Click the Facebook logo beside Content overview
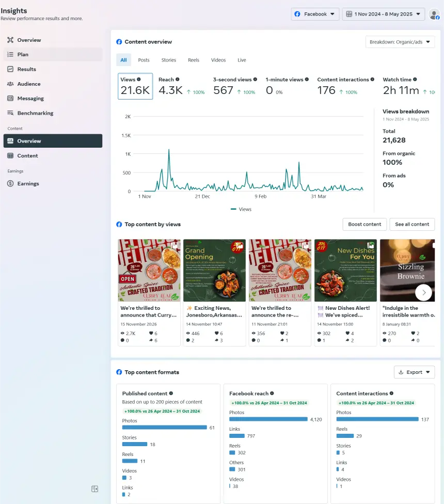 point(119,42)
